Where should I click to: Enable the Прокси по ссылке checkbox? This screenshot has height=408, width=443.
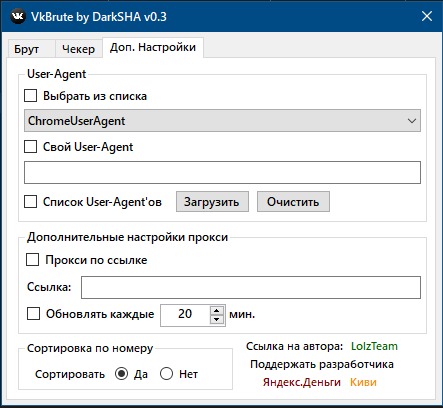pyautogui.click(x=33, y=260)
